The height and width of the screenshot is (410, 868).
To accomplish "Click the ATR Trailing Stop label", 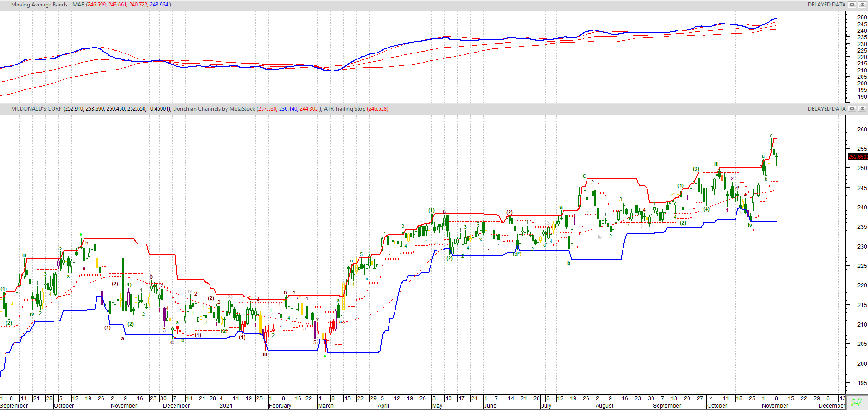I will point(344,109).
